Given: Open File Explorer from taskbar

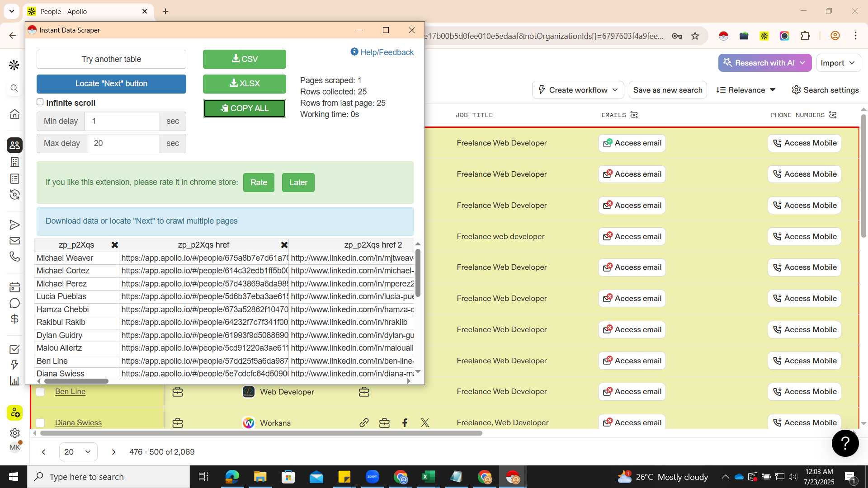Looking at the screenshot, I should [x=260, y=477].
